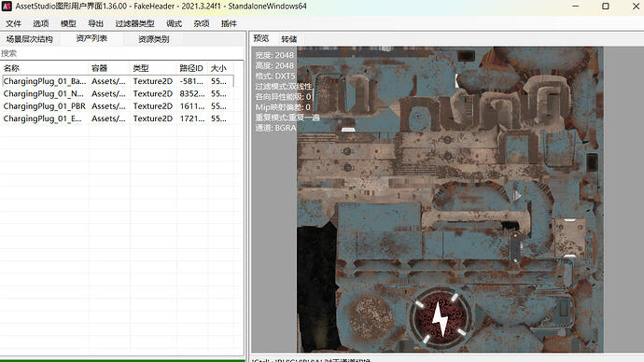Open the 过滤器类型 menu
644x362 pixels.
tap(134, 23)
